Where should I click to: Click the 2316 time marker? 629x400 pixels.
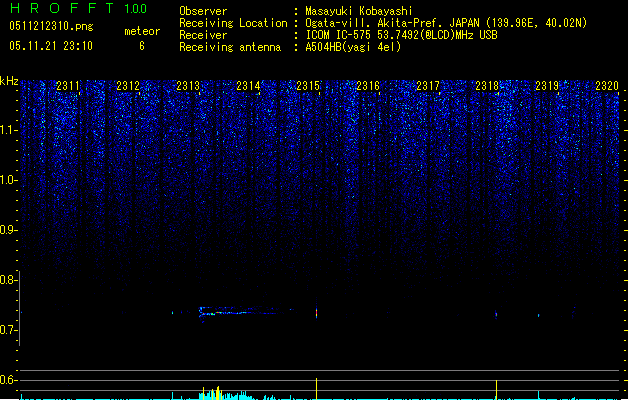tap(368, 86)
